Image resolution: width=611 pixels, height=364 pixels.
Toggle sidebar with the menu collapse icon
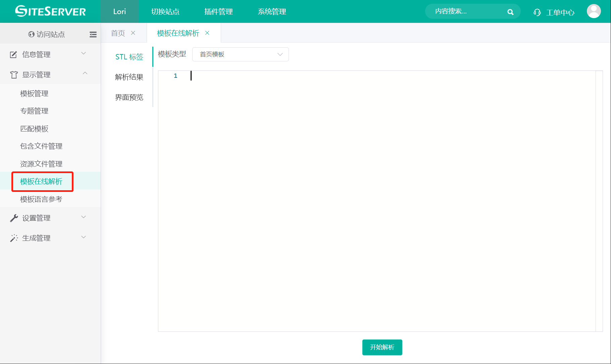click(93, 34)
